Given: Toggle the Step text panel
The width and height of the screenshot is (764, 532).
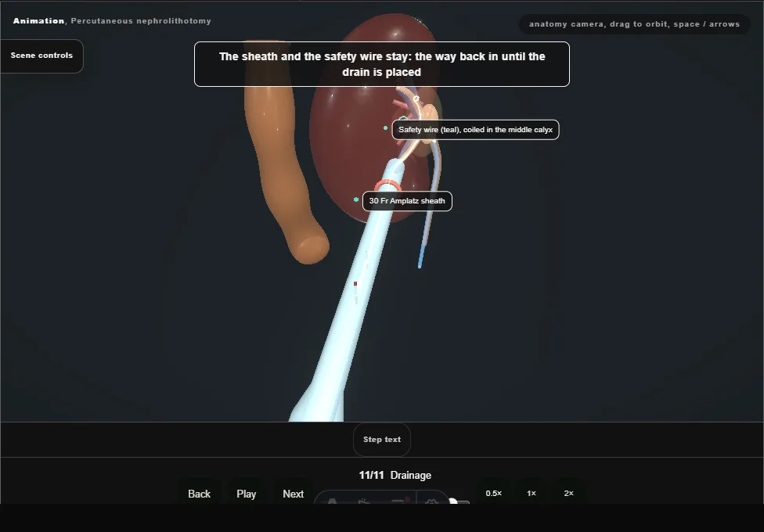Looking at the screenshot, I should pos(382,440).
